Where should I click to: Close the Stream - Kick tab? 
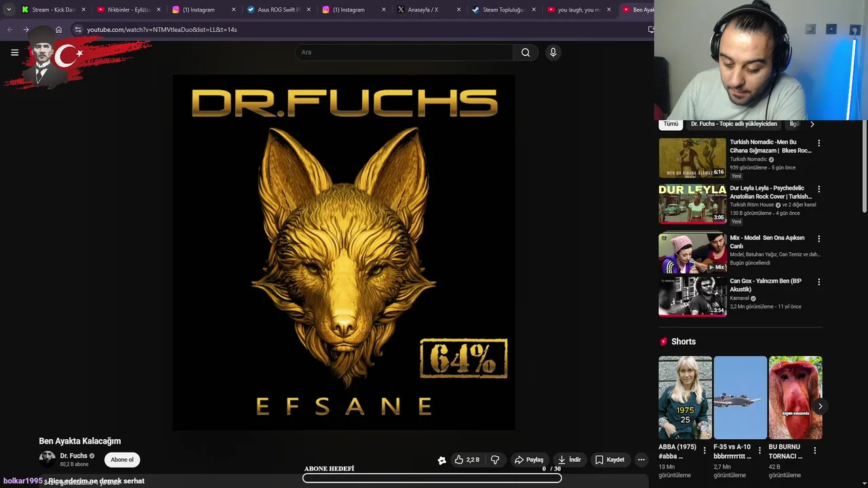coord(83,9)
